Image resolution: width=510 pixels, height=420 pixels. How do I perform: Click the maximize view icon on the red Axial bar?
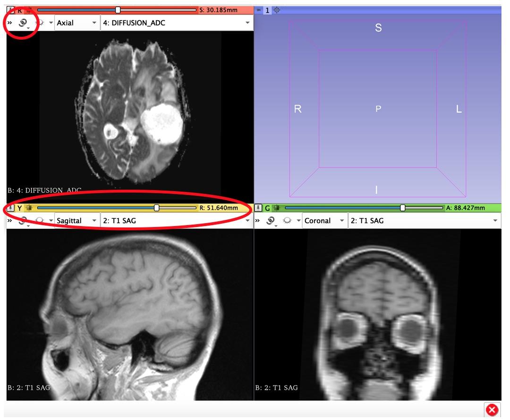[30, 9]
